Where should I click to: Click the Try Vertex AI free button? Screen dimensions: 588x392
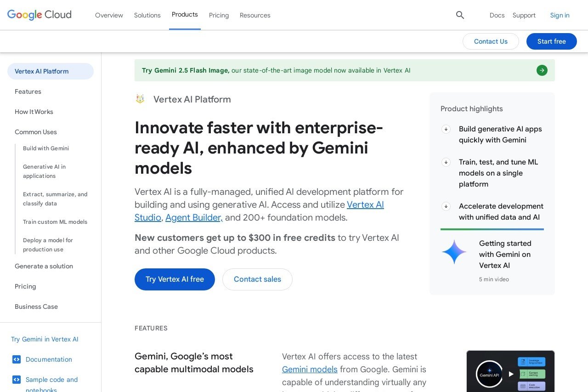[x=175, y=279]
